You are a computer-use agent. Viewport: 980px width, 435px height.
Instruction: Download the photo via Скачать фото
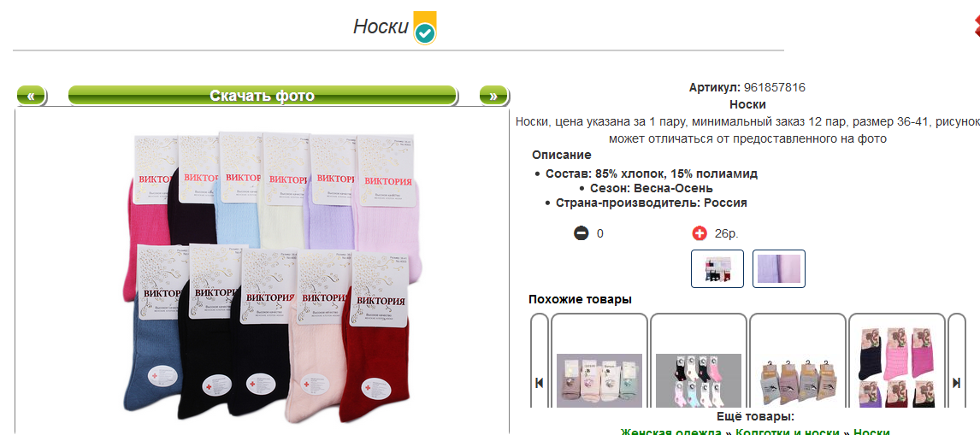pos(262,96)
